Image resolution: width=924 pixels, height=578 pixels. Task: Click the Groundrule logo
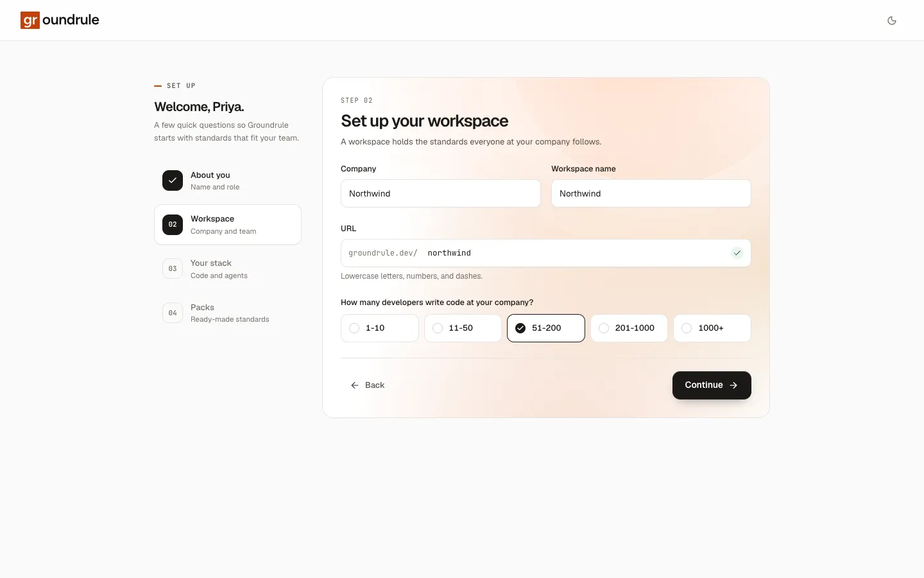pos(60,20)
